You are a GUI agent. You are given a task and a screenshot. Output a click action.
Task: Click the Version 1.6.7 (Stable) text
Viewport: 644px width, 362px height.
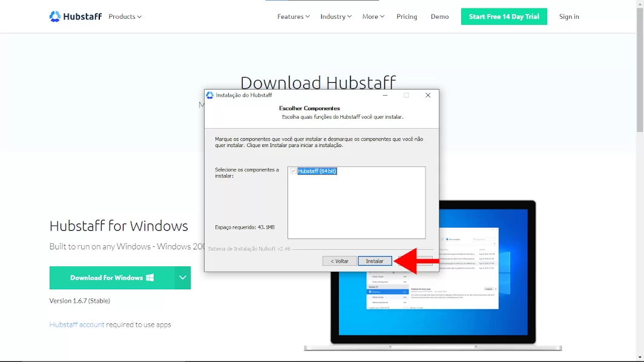pyautogui.click(x=80, y=301)
